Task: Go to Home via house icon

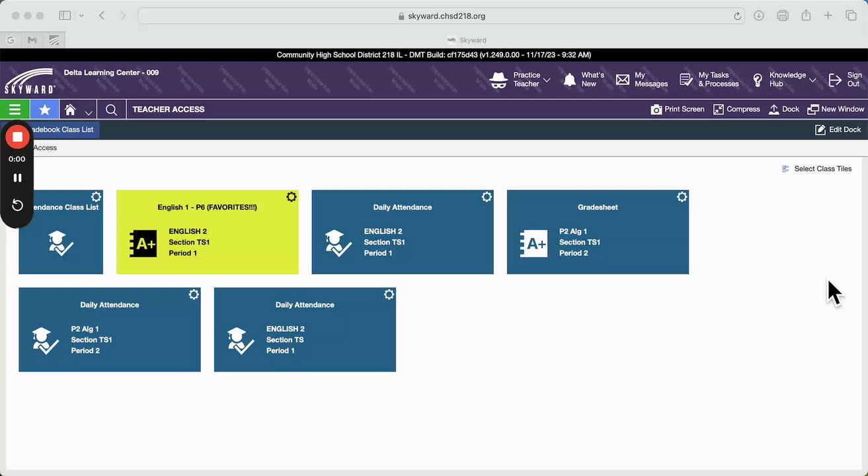Action: (70, 110)
